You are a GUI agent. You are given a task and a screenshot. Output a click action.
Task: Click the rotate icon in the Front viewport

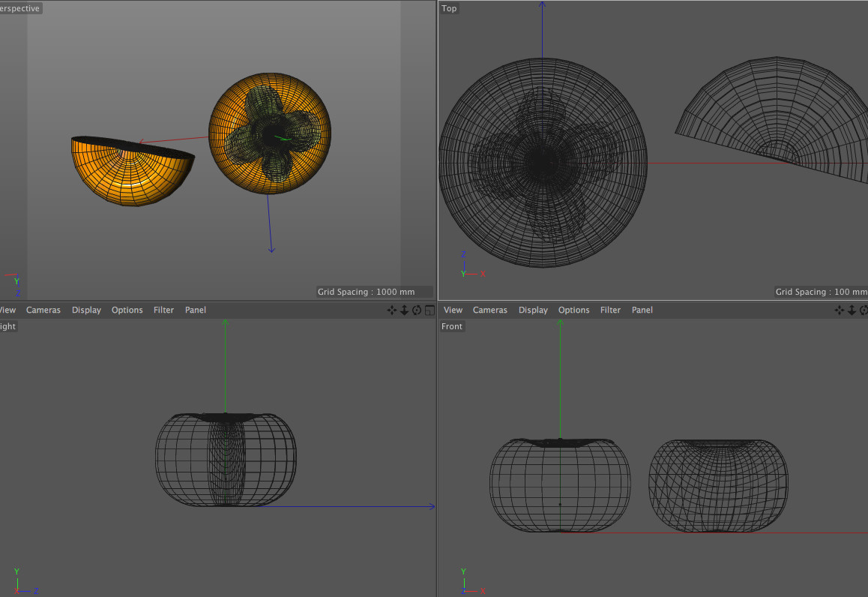pos(864,310)
